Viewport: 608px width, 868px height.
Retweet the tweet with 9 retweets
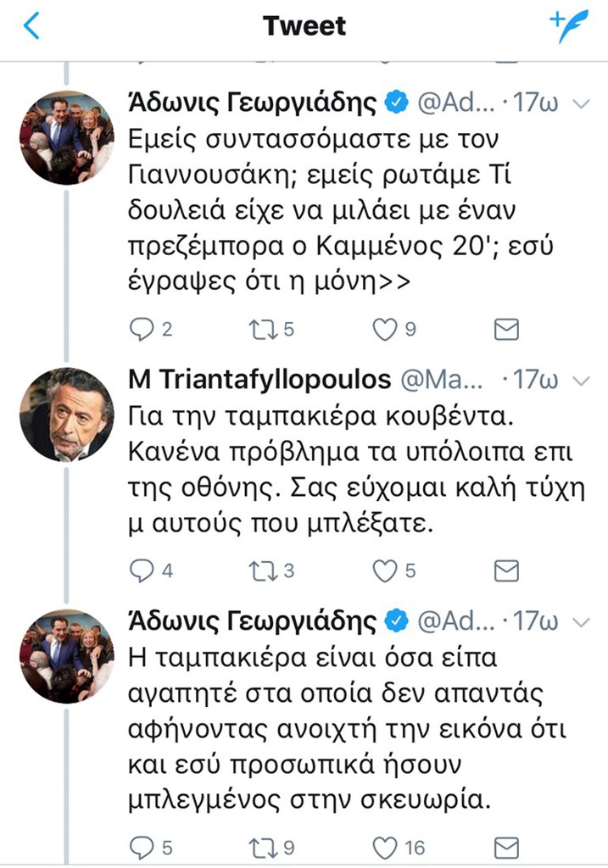(261, 847)
